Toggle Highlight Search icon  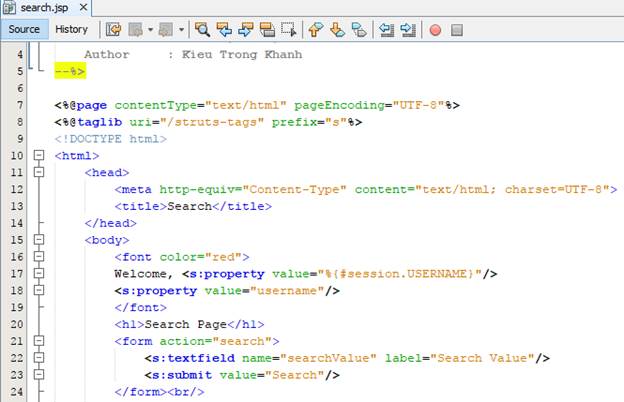(x=267, y=30)
